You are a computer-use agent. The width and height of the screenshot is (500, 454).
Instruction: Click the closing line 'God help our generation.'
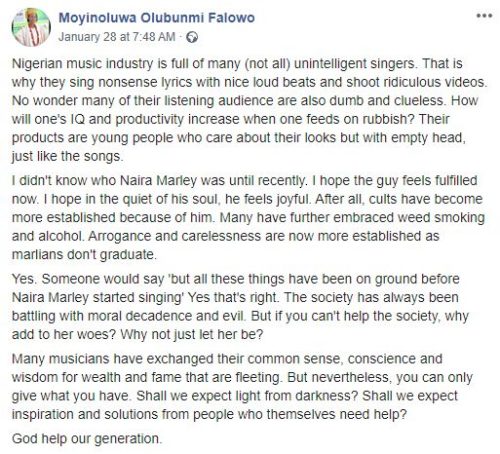click(x=87, y=439)
